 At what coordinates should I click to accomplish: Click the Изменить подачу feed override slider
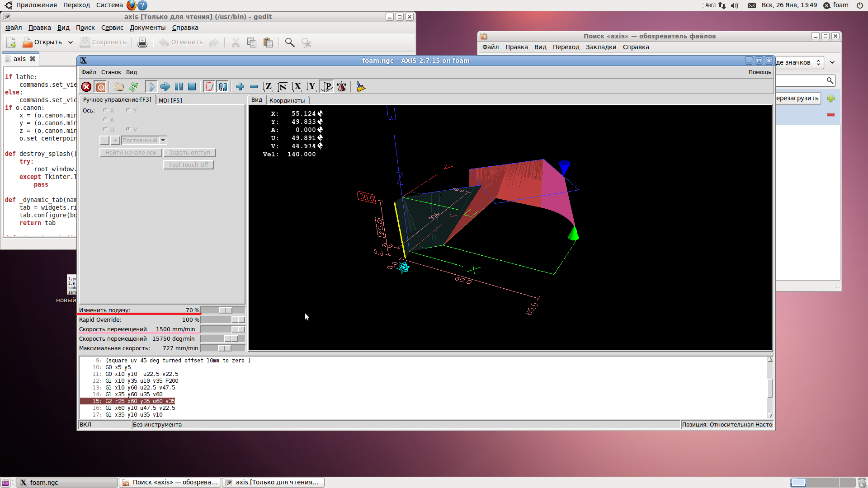coord(225,310)
